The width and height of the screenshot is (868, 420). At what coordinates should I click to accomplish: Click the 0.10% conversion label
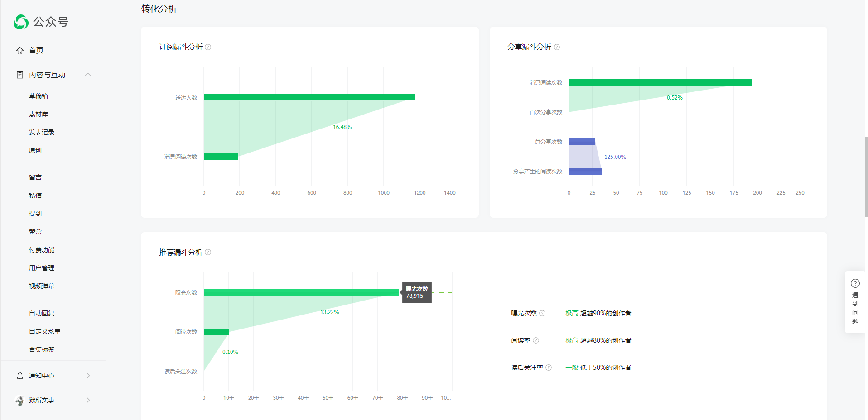click(230, 352)
